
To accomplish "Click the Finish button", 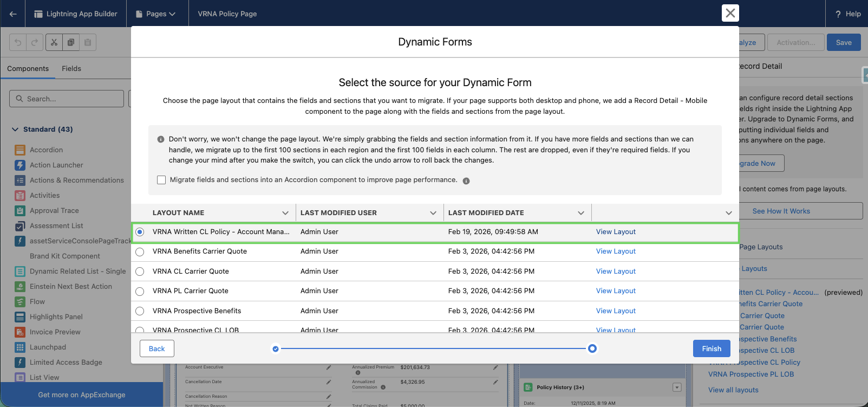I will pos(712,348).
